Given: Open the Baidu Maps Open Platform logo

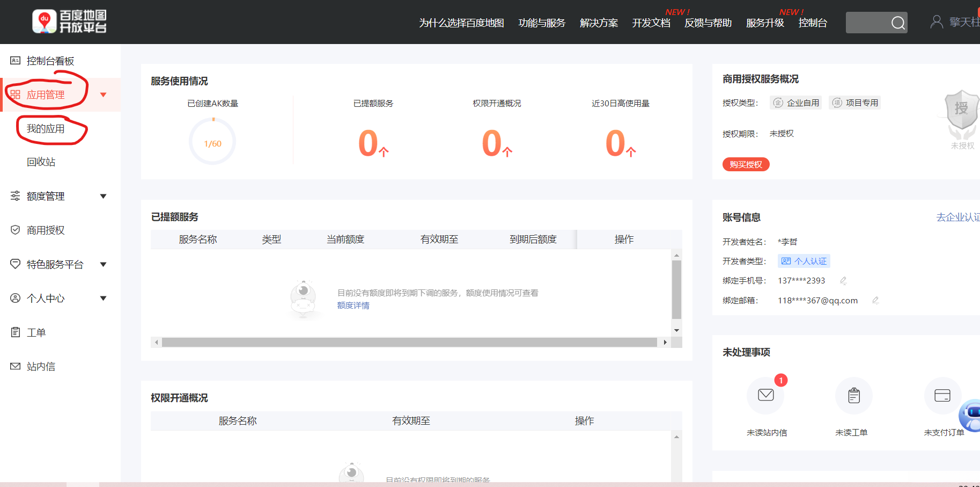Looking at the screenshot, I should click(x=69, y=21).
